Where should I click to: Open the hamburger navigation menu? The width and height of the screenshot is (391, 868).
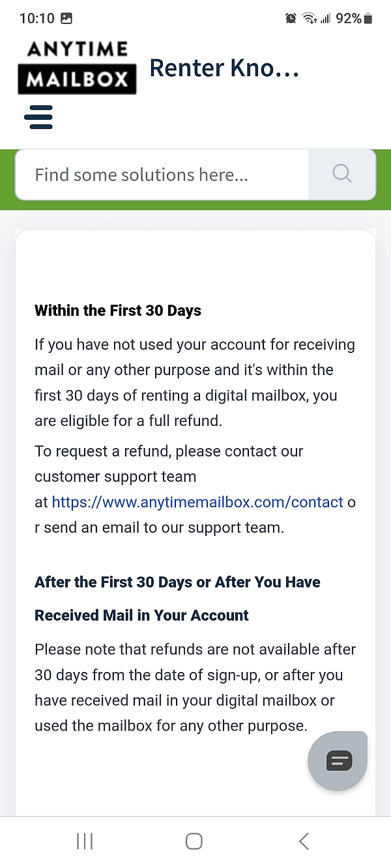39,117
